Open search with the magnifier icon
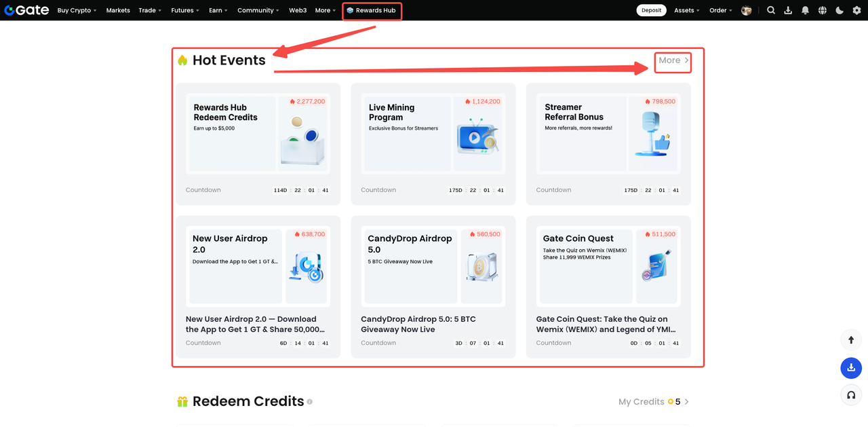The height and width of the screenshot is (427, 868). pyautogui.click(x=771, y=10)
